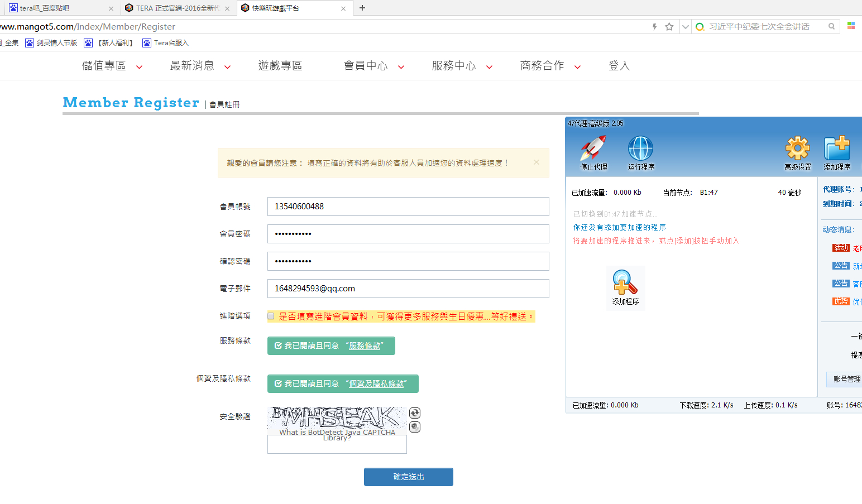Click the Member Register heading
Screen dimensions: 862x504
coord(131,103)
